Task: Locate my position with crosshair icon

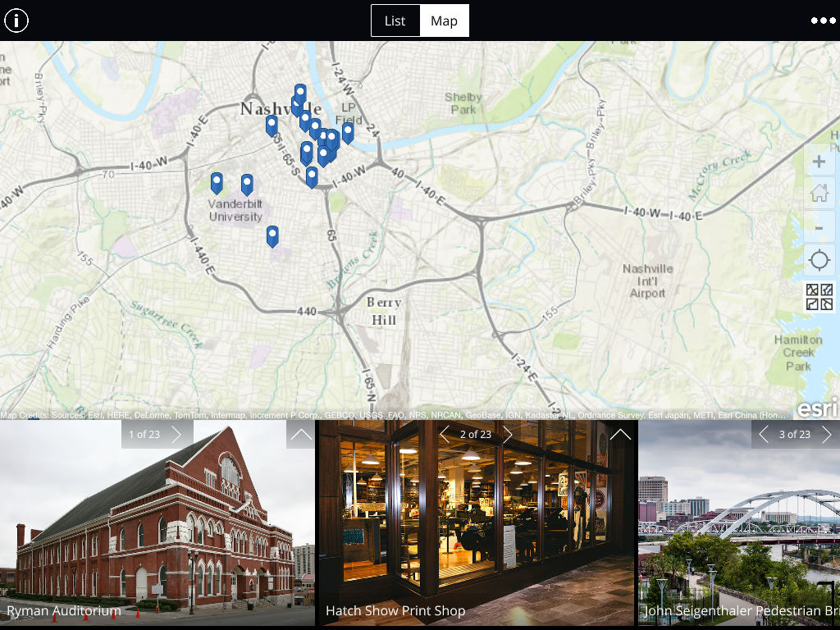Action: pos(819,260)
